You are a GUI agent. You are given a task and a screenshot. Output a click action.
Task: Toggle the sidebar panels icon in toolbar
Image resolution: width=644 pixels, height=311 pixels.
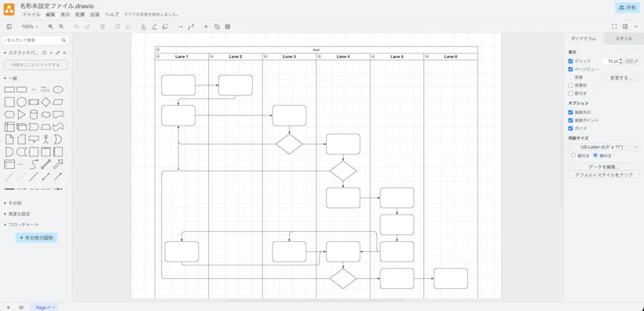pos(9,26)
